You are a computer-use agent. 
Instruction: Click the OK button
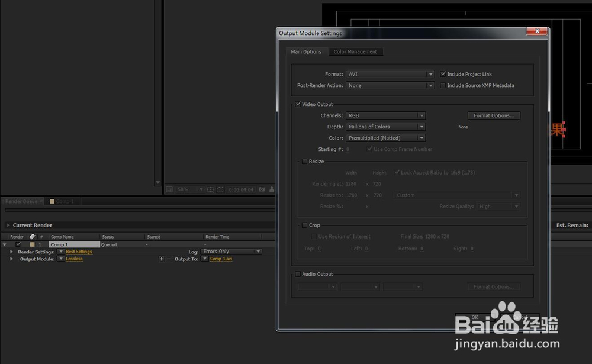click(x=475, y=317)
